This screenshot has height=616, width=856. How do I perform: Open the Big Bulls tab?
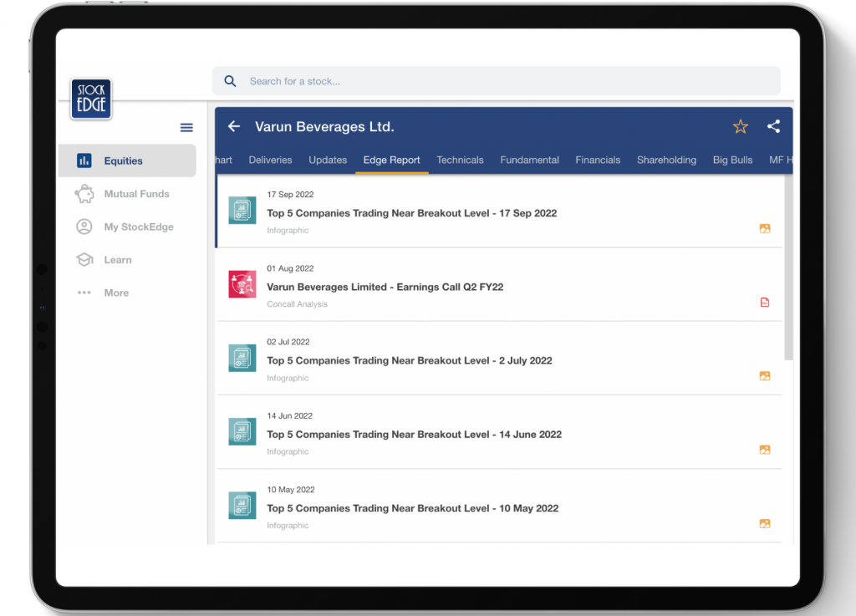pyautogui.click(x=732, y=160)
